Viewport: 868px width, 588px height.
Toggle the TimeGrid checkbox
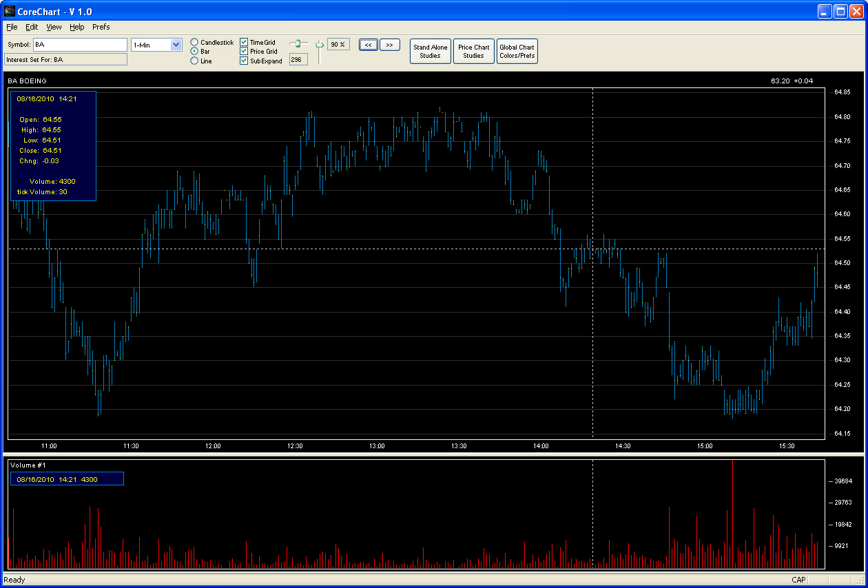click(244, 43)
